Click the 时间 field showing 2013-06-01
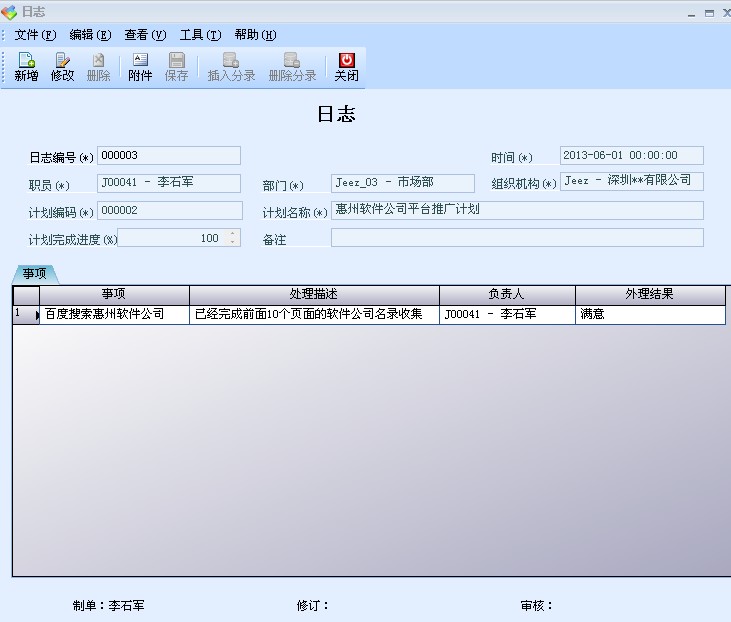731x622 pixels. (x=632, y=155)
